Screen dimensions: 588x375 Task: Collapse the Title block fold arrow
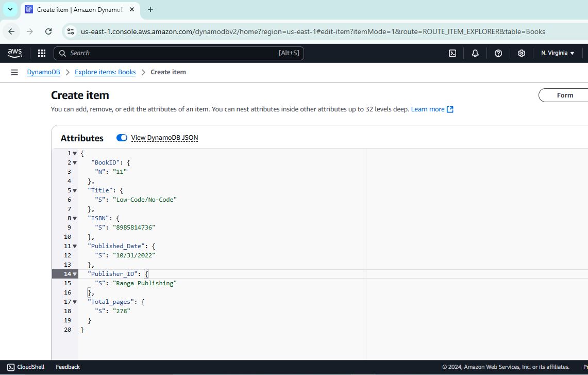click(x=75, y=191)
